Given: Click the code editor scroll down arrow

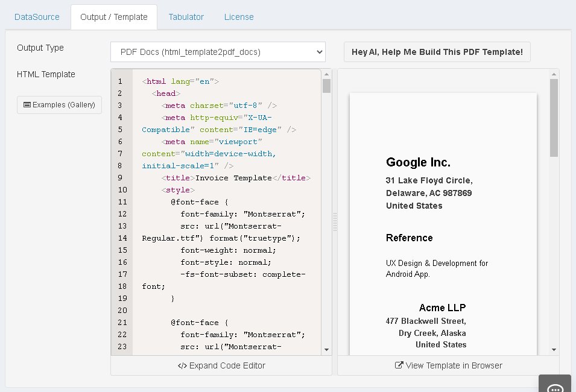Looking at the screenshot, I should (326, 350).
